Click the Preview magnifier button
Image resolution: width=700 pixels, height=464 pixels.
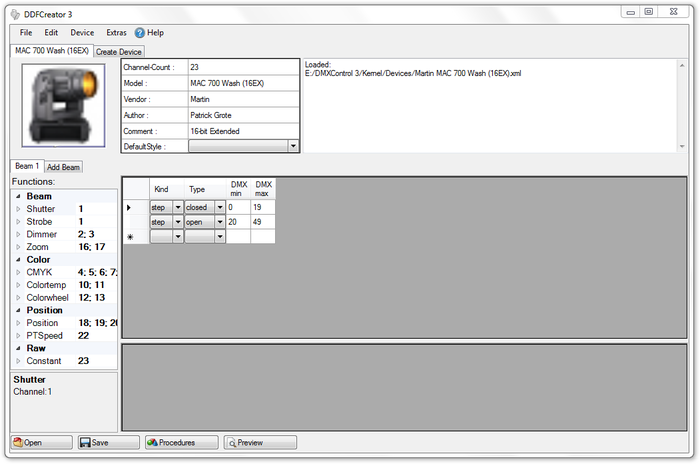(x=260, y=442)
